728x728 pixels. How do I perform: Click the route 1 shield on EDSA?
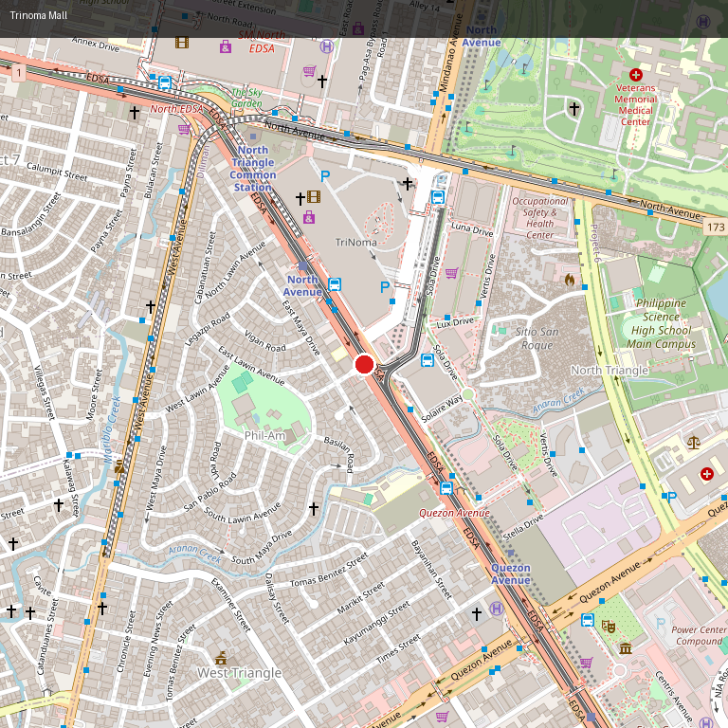[19, 72]
